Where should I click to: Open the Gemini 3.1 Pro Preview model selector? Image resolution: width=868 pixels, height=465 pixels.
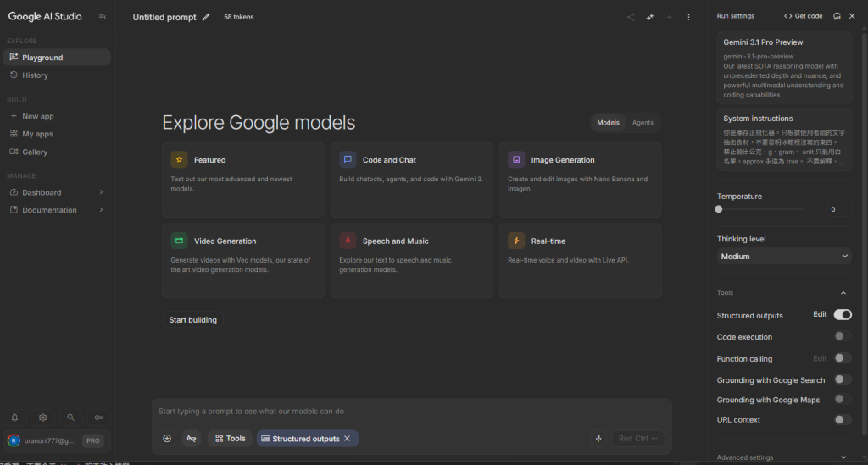tap(784, 68)
